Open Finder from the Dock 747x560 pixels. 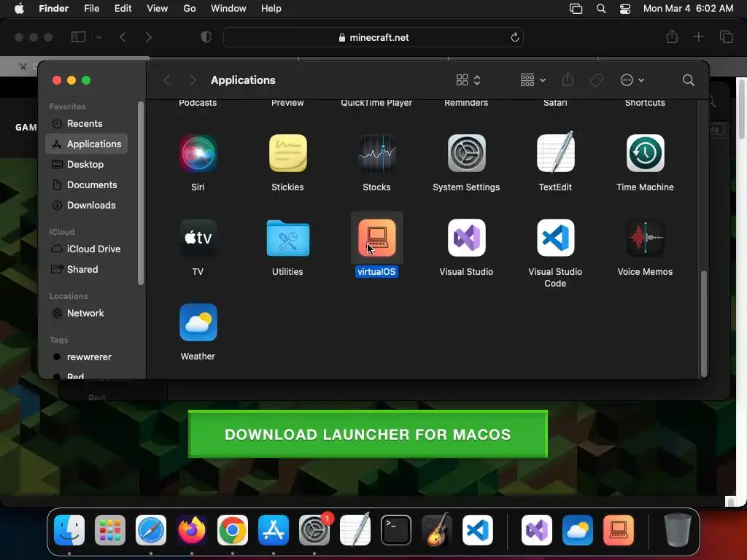click(x=69, y=530)
